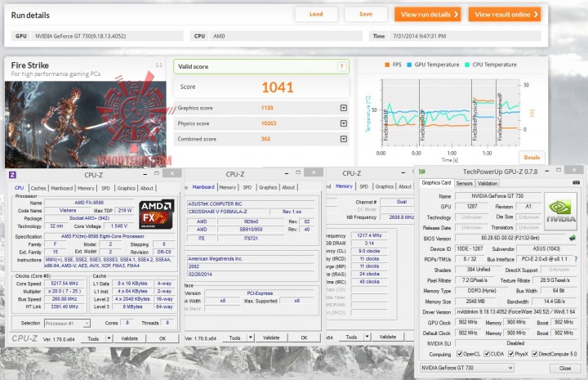Click the blue GPU Temperature legend swatch
Screen dimensions: 588x380
click(409, 65)
